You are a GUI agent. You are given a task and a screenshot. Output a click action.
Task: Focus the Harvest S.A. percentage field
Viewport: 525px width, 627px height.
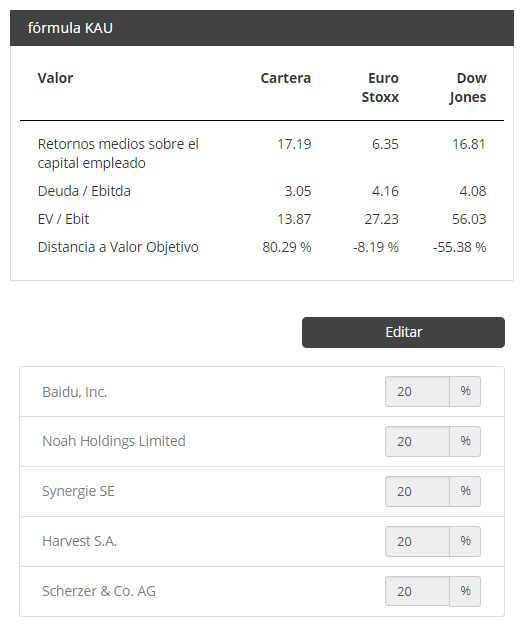coord(417,541)
